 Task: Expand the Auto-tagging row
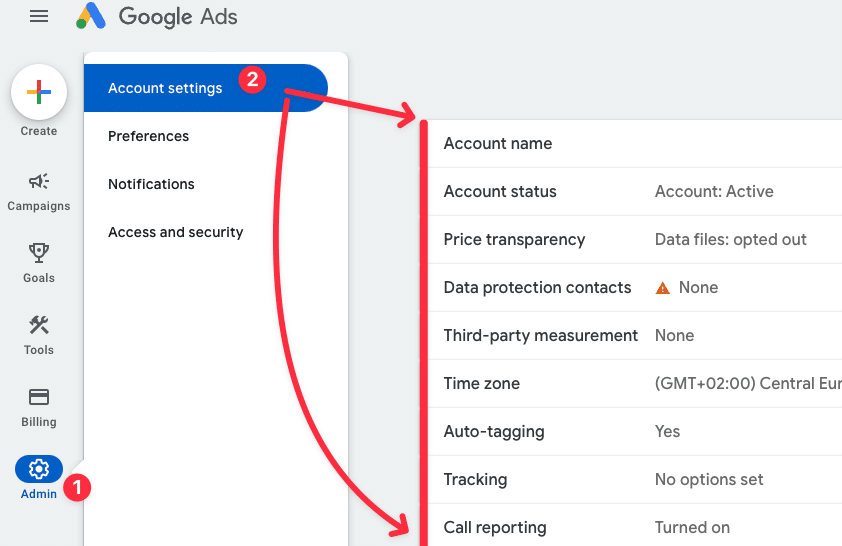(635, 432)
